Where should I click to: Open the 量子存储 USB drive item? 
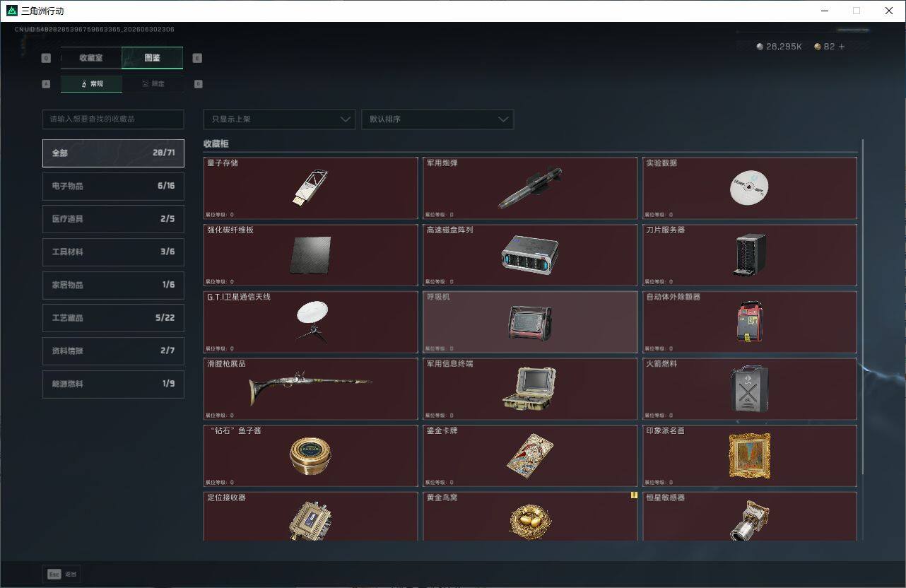point(310,188)
